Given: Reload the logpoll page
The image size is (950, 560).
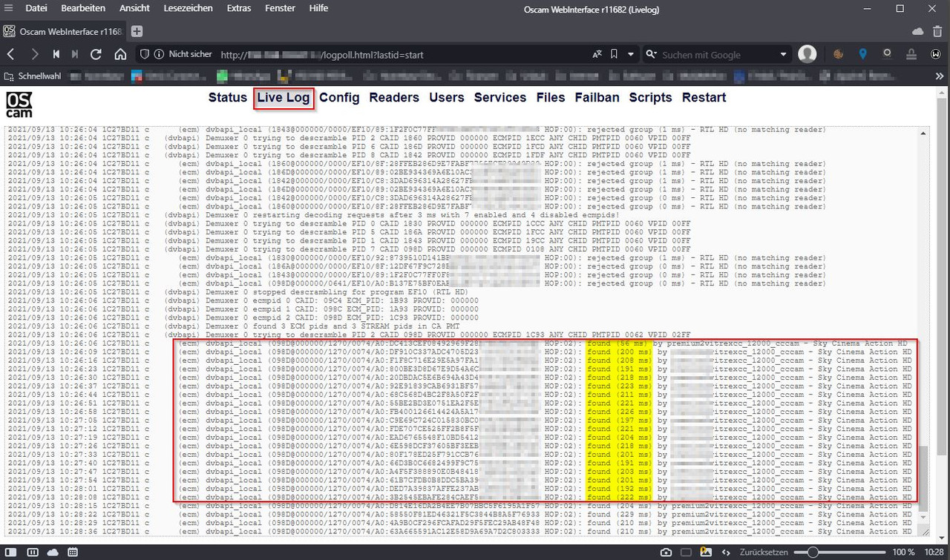Looking at the screenshot, I should [96, 54].
